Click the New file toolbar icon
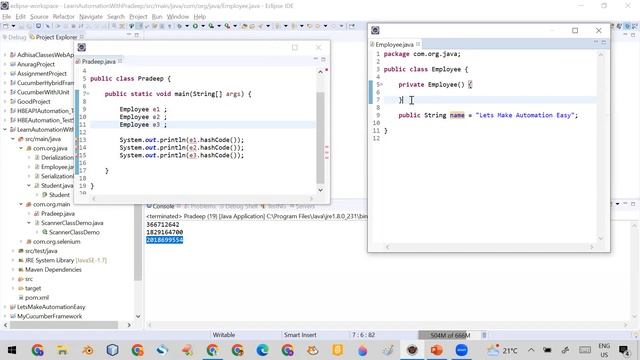Screen dimensions: 640x360 tap(6, 26)
